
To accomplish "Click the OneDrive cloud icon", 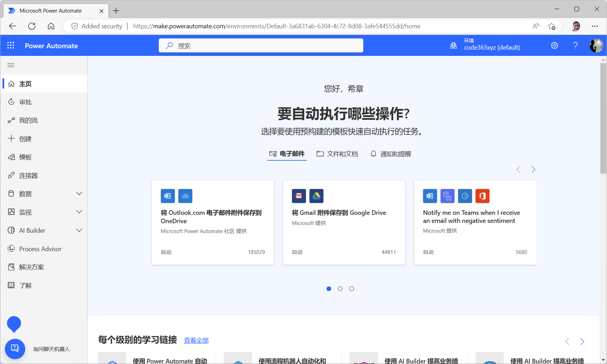I will point(185,196).
